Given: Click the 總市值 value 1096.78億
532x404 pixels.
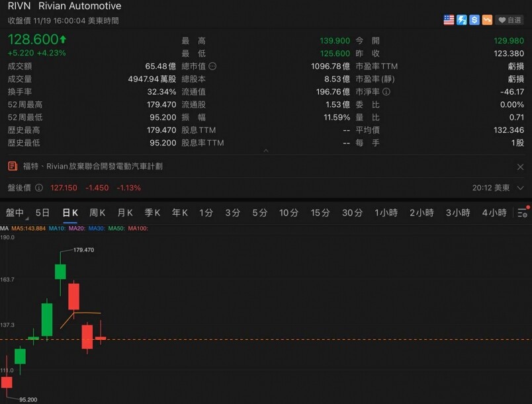Looking at the screenshot, I should point(330,66).
